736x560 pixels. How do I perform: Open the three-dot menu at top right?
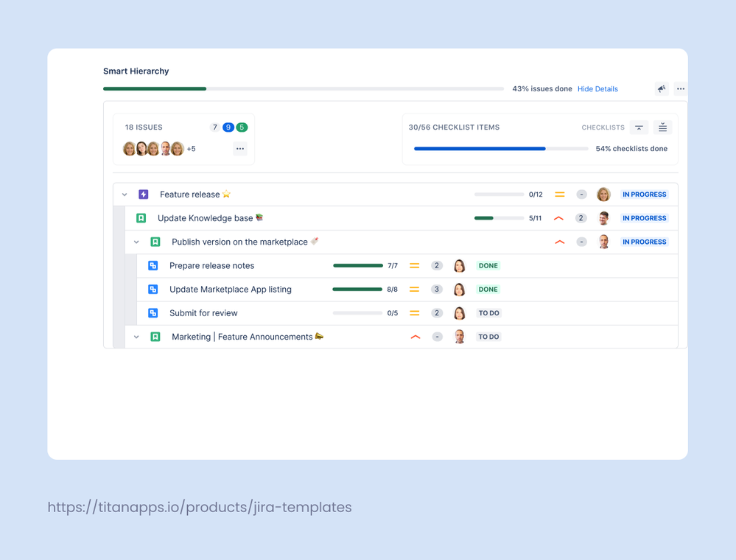pos(680,89)
